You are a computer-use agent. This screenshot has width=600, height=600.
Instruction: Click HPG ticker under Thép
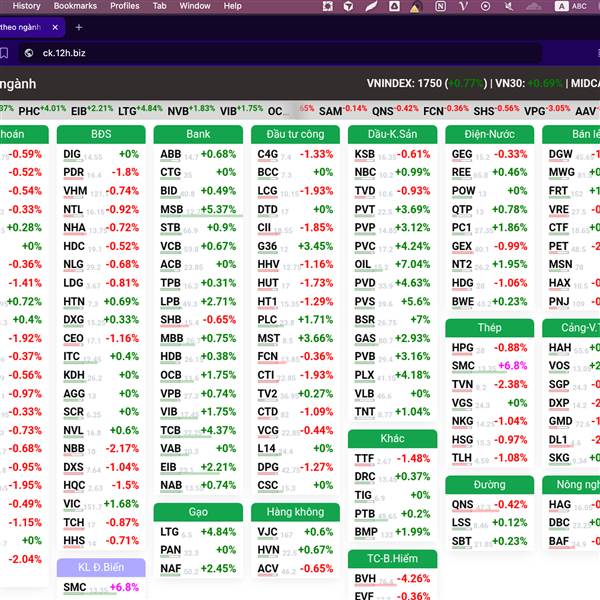[x=463, y=348]
